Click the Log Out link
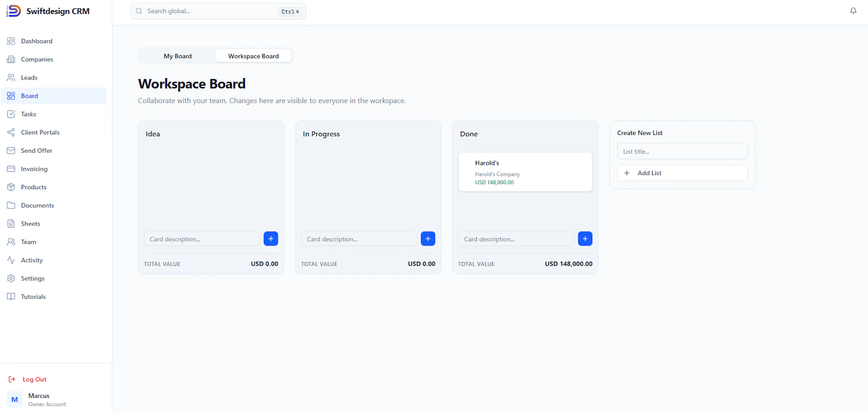The height and width of the screenshot is (413, 868). [34, 379]
